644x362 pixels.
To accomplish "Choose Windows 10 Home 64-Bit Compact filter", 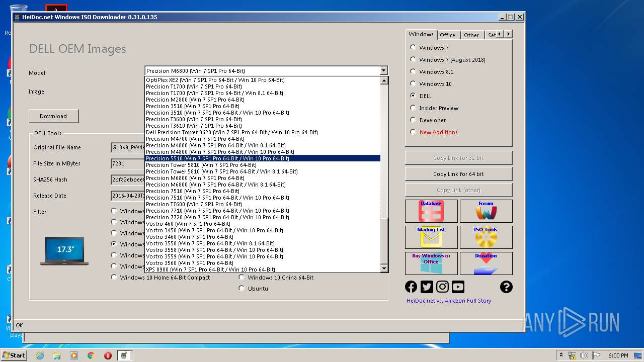I will point(160,278).
